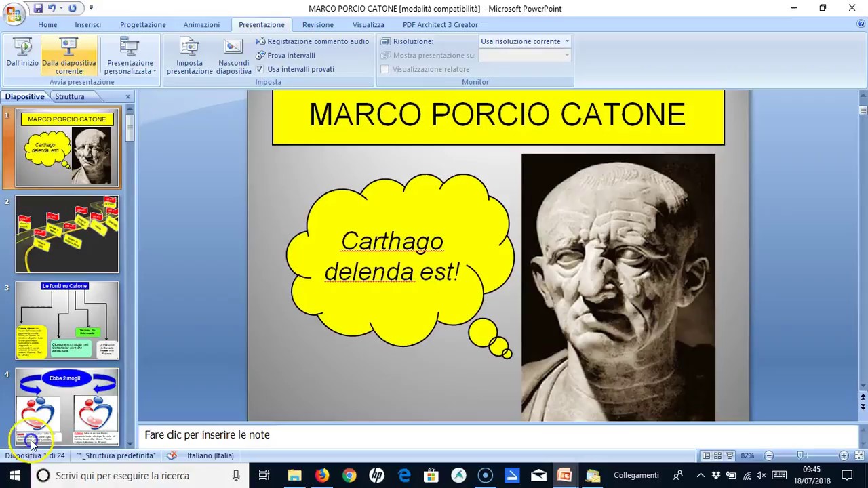This screenshot has width=868, height=488.
Task: Open undo history dropdown arrow
Action: coord(61,8)
